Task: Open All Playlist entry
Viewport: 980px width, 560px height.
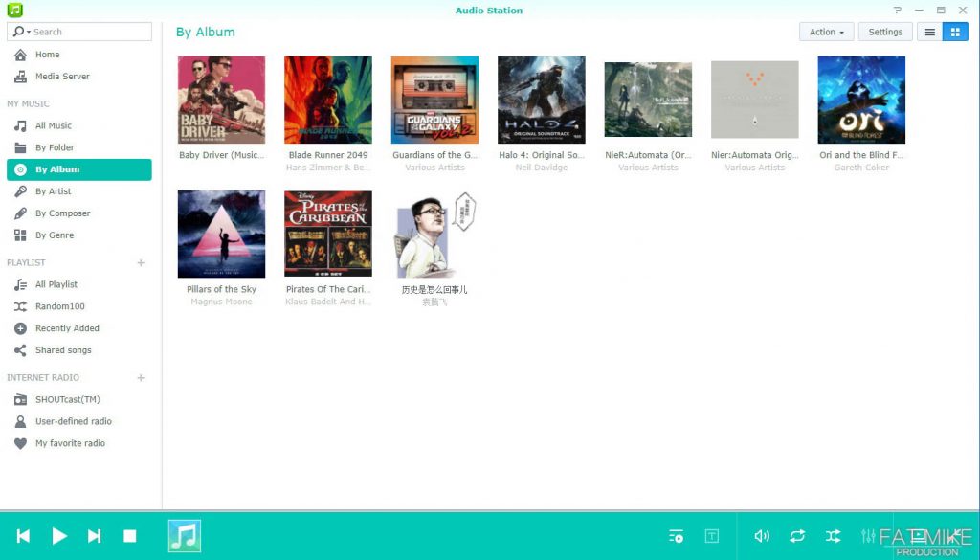Action: (56, 284)
